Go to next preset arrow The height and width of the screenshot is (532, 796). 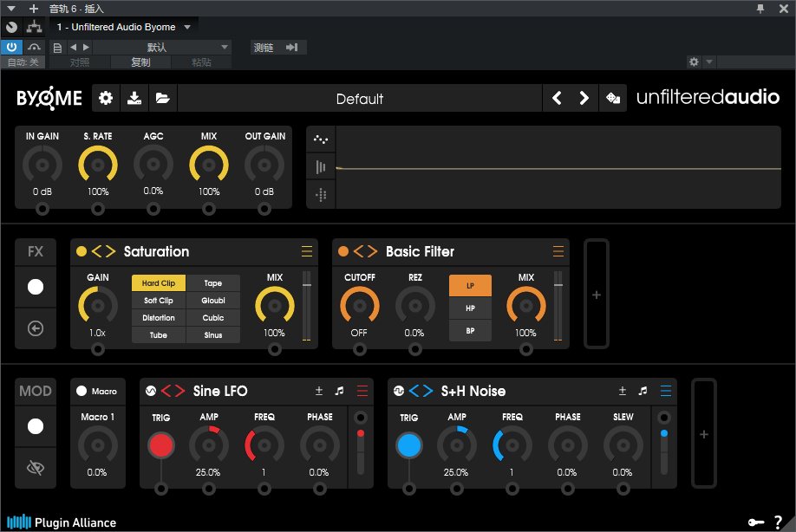coord(584,98)
